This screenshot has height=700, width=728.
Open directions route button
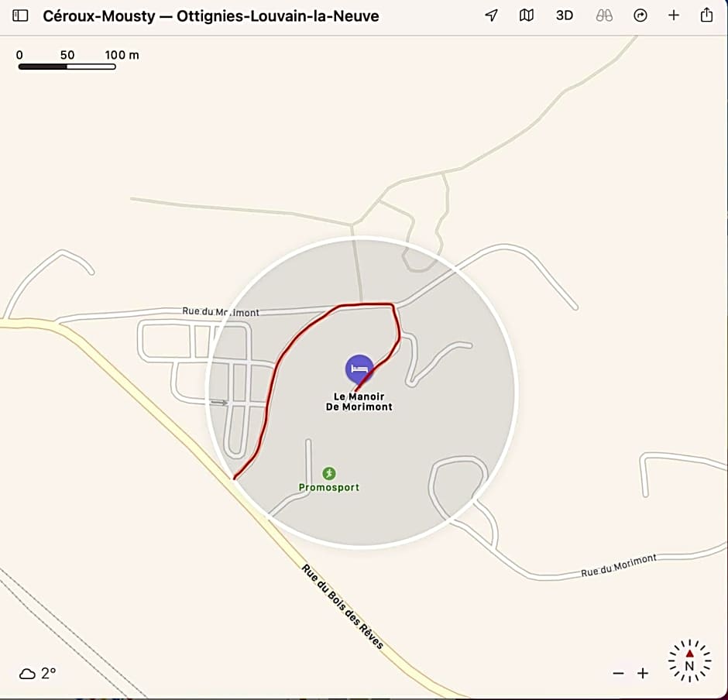[640, 15]
